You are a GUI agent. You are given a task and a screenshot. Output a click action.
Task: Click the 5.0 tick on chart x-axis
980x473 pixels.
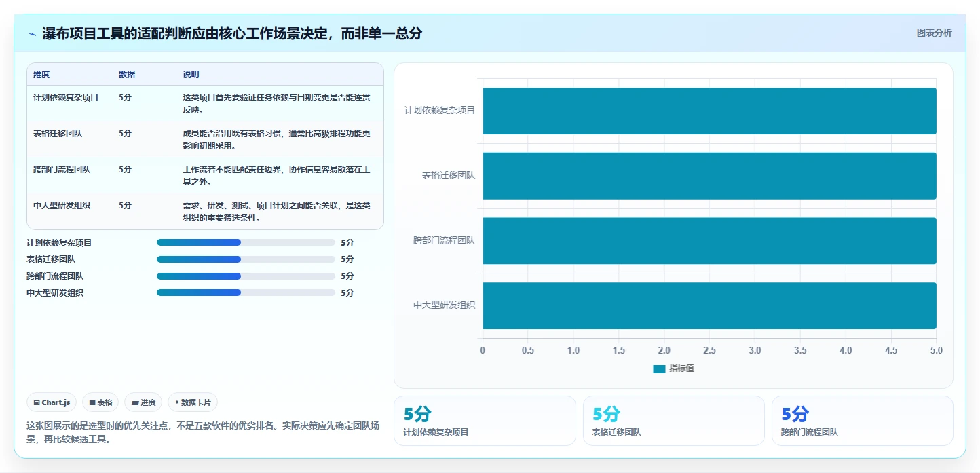coord(937,350)
